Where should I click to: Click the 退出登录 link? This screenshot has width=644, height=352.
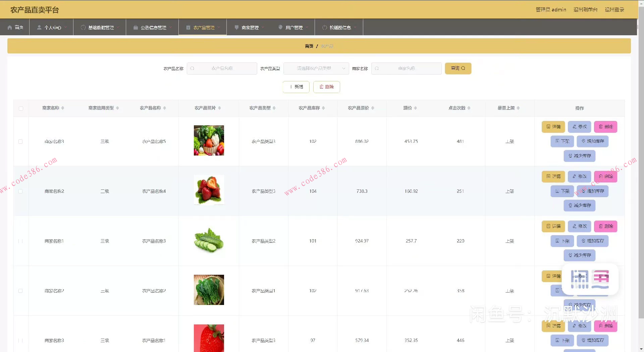click(615, 9)
